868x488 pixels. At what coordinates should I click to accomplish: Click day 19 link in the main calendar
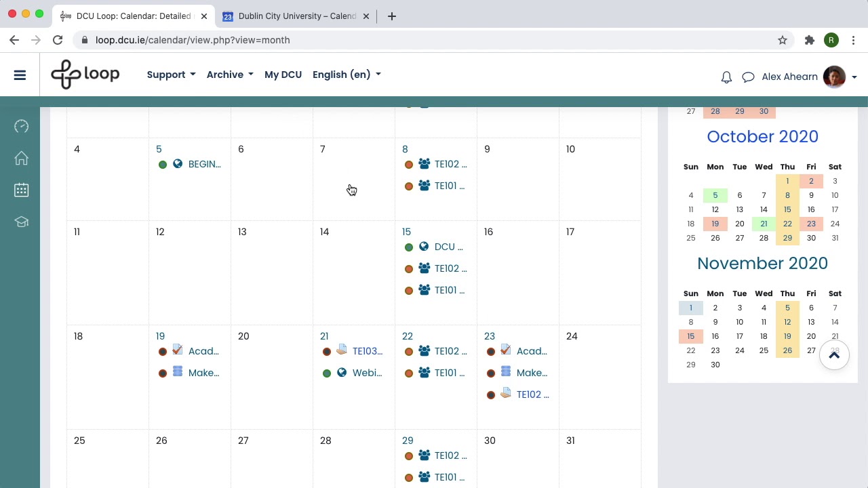[x=160, y=336]
